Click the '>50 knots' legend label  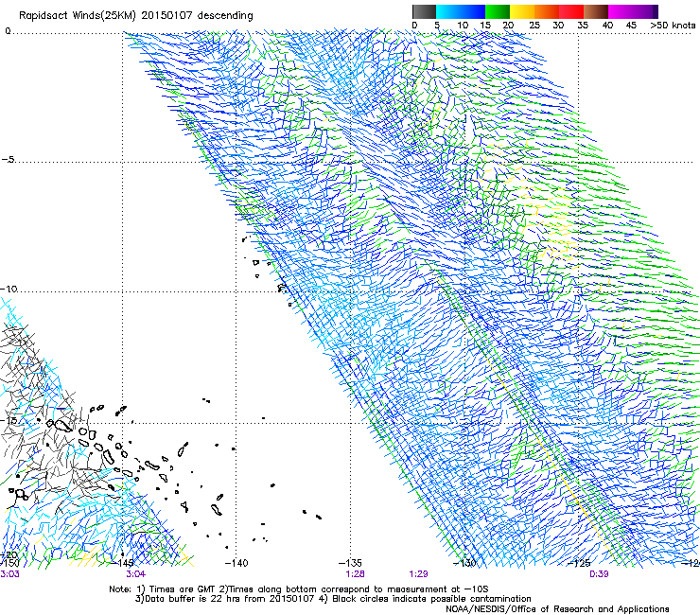click(x=673, y=26)
